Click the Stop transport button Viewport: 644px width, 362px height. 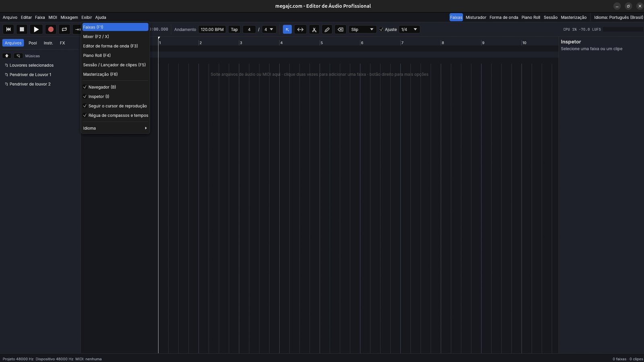point(22,29)
